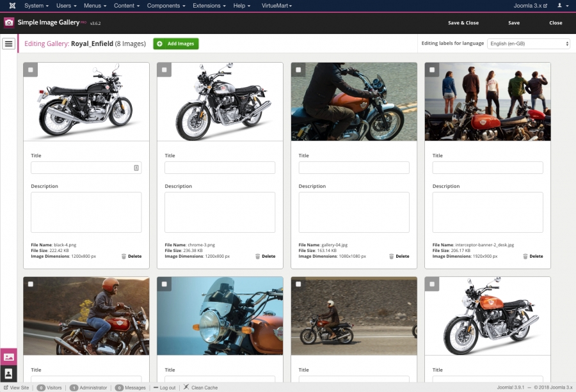Select checkbox on red-helmet rider image
576x392 pixels.
point(31,284)
